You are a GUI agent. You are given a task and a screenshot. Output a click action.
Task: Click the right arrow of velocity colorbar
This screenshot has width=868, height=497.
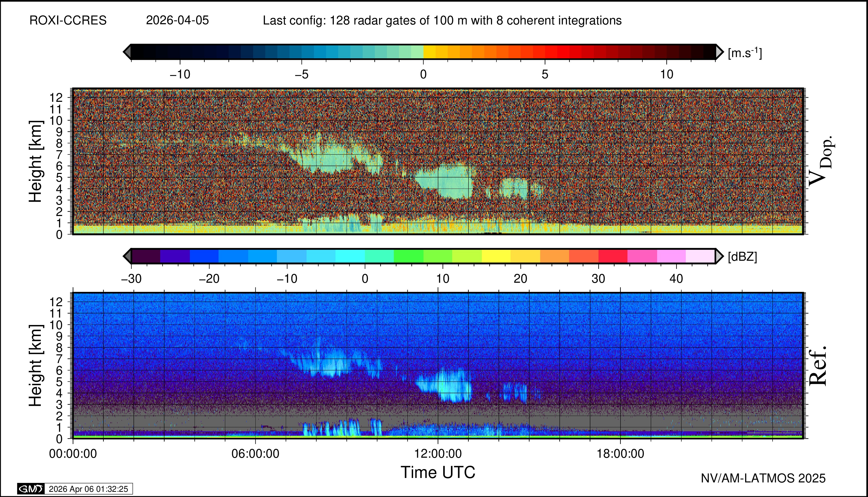click(719, 52)
